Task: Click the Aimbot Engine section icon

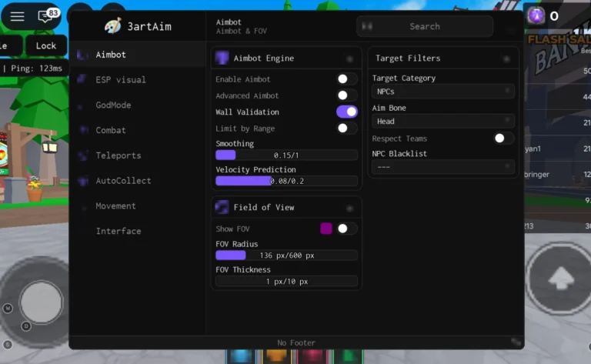Action: [x=222, y=58]
